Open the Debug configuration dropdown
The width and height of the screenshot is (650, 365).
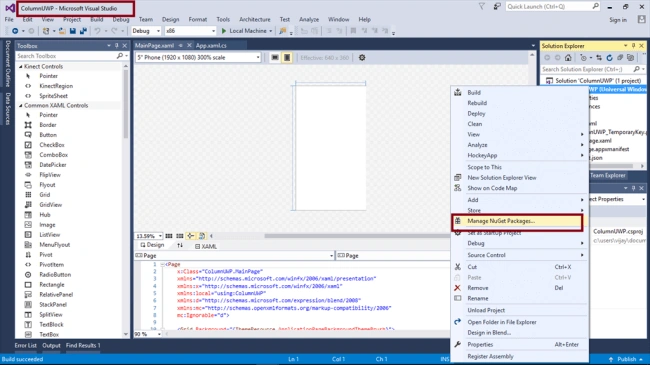tap(146, 31)
